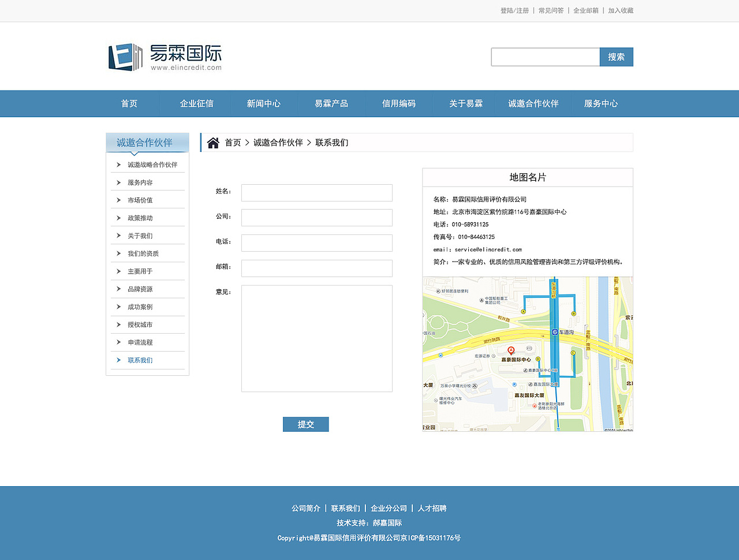Click the 加入收藏 link at the top right
Image resolution: width=739 pixels, height=560 pixels.
(621, 10)
